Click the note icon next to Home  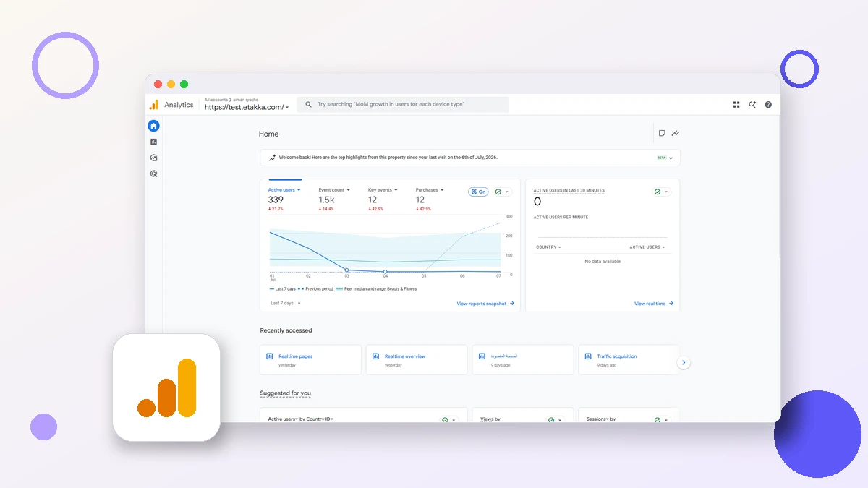pos(662,133)
